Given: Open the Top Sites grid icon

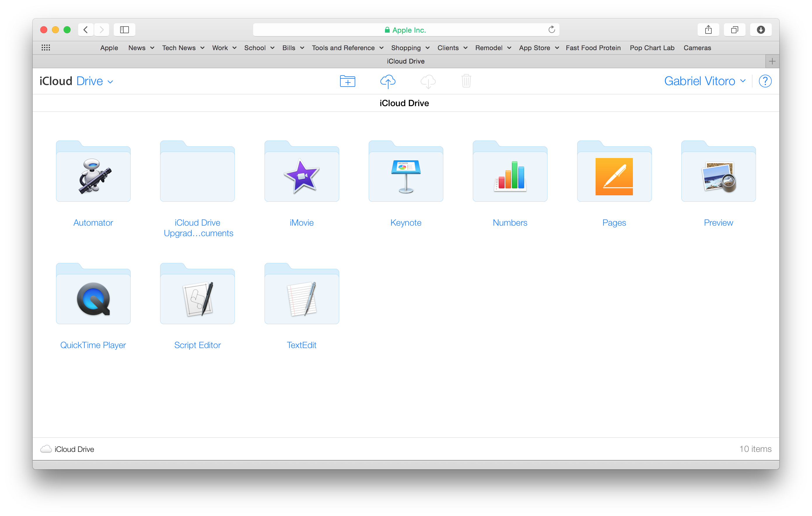Looking at the screenshot, I should pos(45,48).
